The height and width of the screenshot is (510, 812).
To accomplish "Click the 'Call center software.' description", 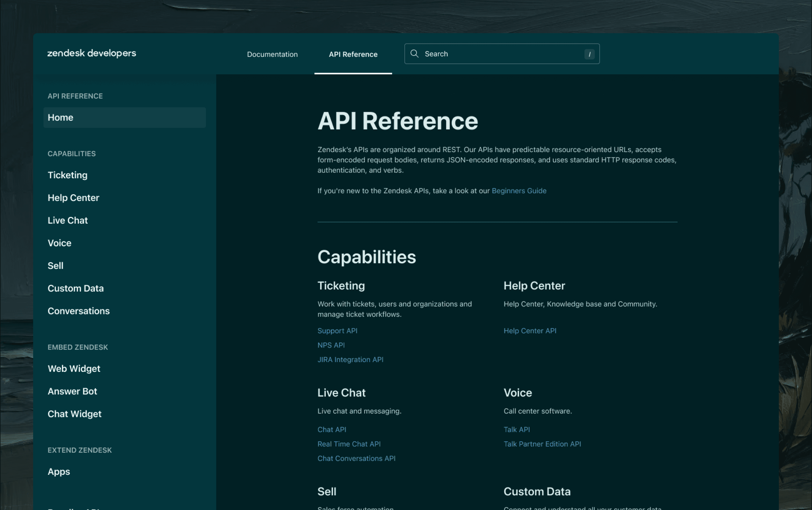I will (x=538, y=411).
